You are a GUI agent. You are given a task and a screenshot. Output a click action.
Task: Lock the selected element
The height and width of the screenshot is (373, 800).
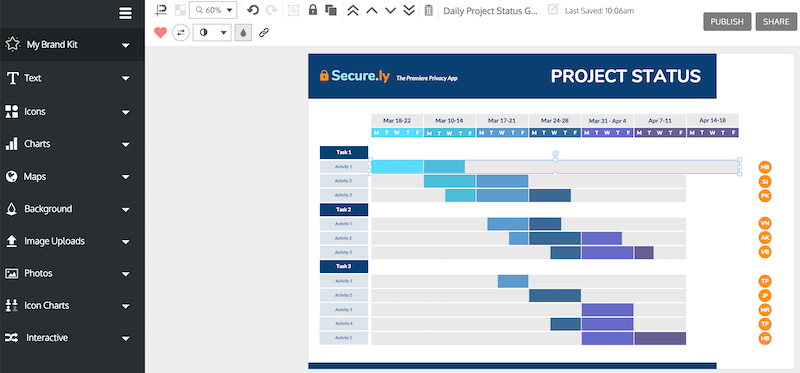(313, 10)
